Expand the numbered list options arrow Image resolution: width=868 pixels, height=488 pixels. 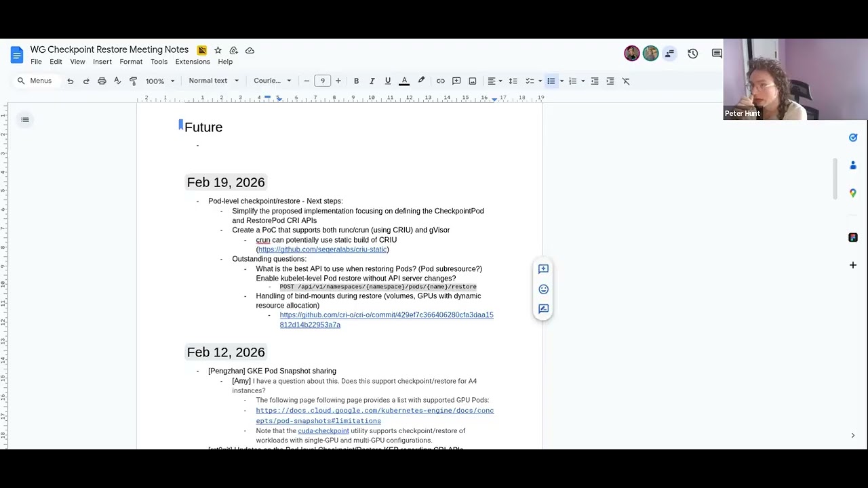pos(583,81)
